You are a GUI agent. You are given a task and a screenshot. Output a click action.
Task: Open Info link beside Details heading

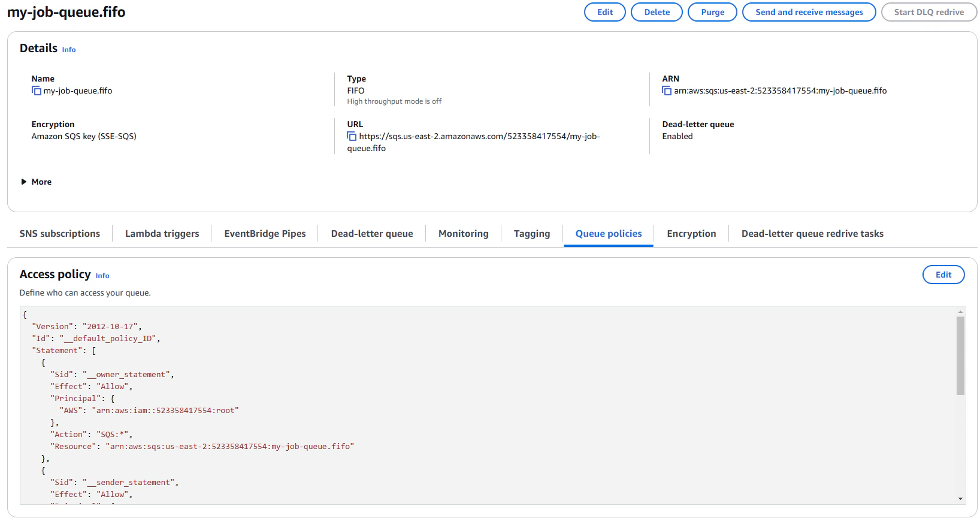(x=69, y=50)
